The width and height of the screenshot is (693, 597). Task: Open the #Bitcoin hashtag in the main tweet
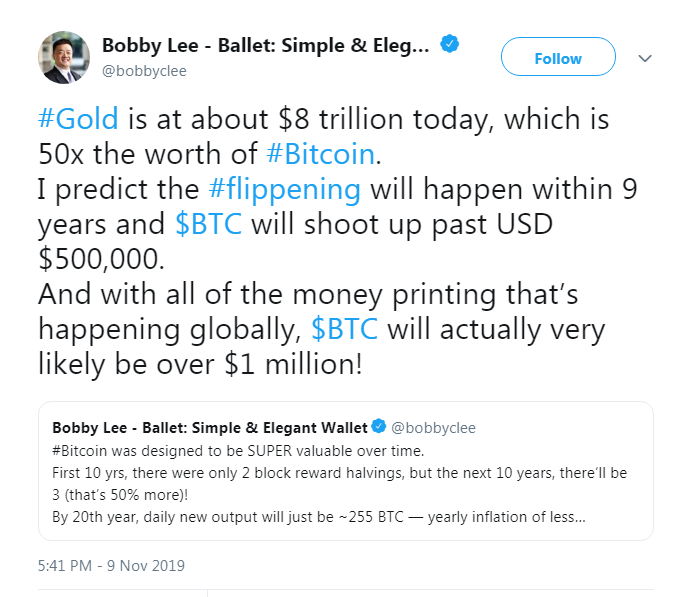(x=320, y=154)
